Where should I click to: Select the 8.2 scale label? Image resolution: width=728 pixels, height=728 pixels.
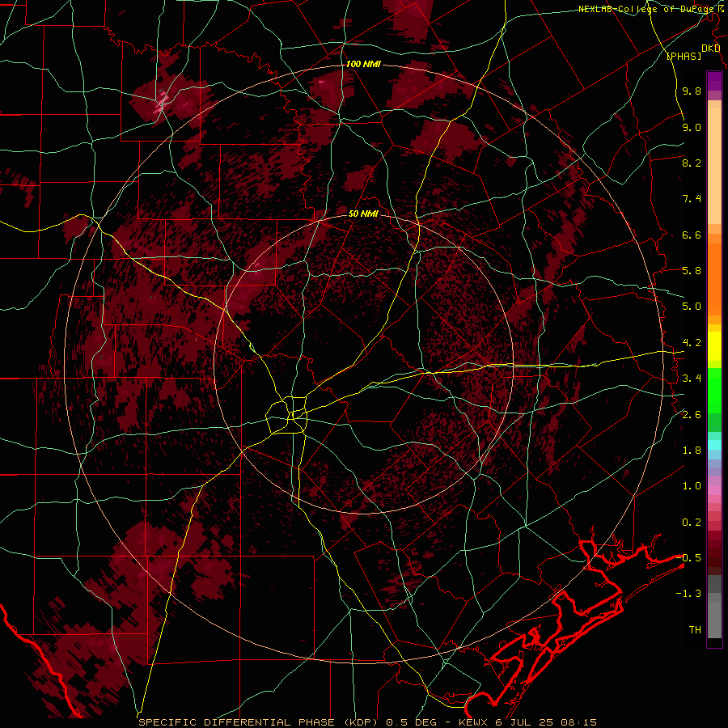coord(692,163)
